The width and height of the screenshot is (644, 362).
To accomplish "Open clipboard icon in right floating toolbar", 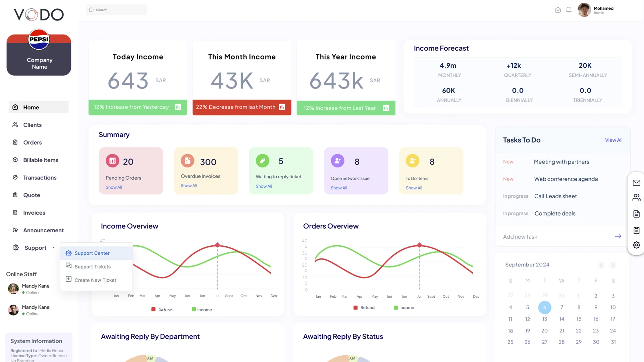I will point(636,230).
